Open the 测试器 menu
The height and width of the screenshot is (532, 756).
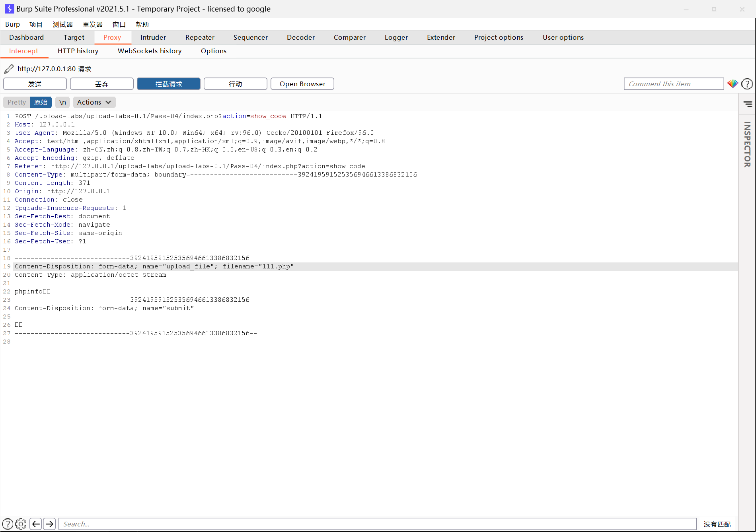(x=63, y=24)
